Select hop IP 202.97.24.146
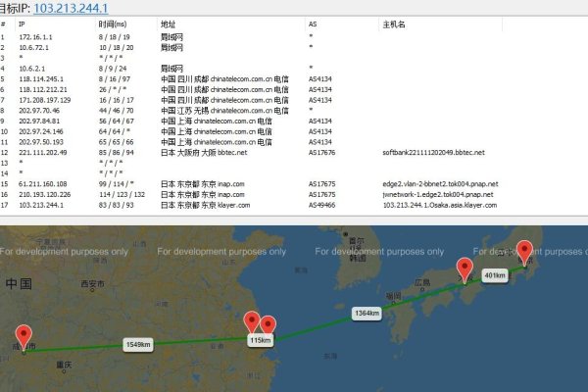The image size is (588, 392). click(x=41, y=131)
